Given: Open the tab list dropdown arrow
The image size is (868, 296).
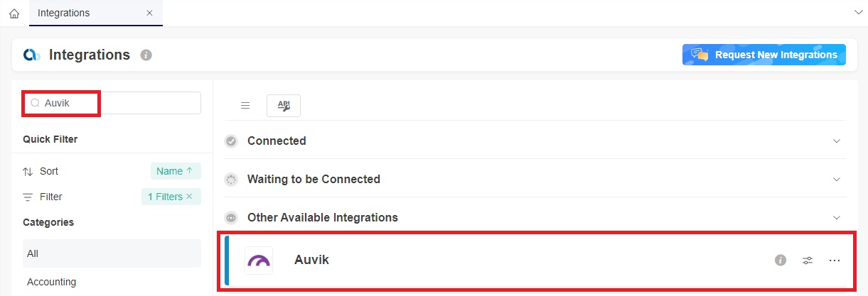Looking at the screenshot, I should (x=857, y=13).
